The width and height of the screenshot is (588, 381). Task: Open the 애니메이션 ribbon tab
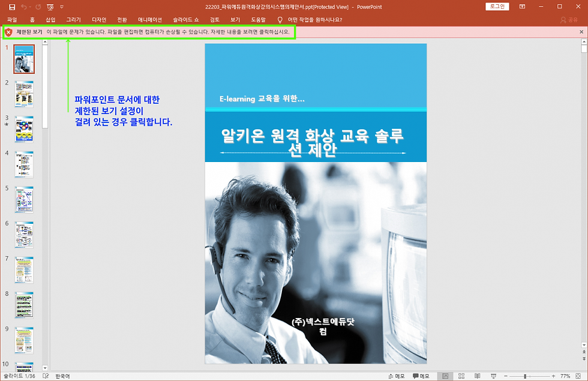pyautogui.click(x=149, y=19)
